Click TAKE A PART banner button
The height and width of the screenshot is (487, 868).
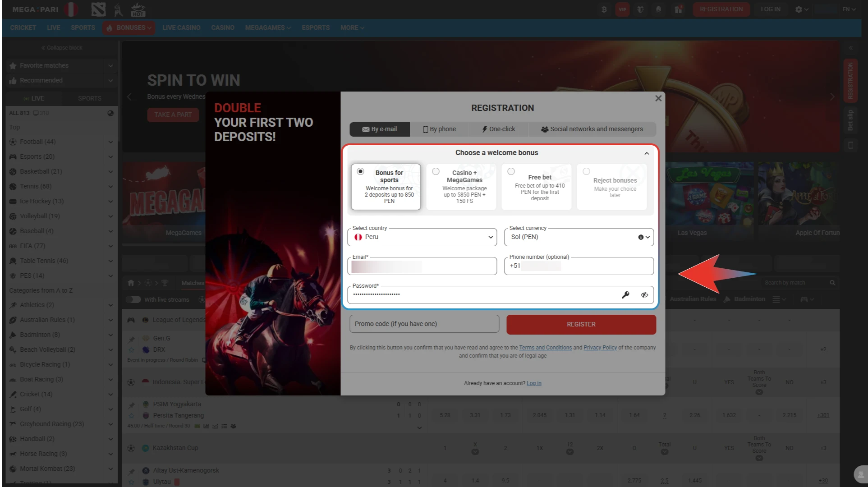tap(173, 115)
